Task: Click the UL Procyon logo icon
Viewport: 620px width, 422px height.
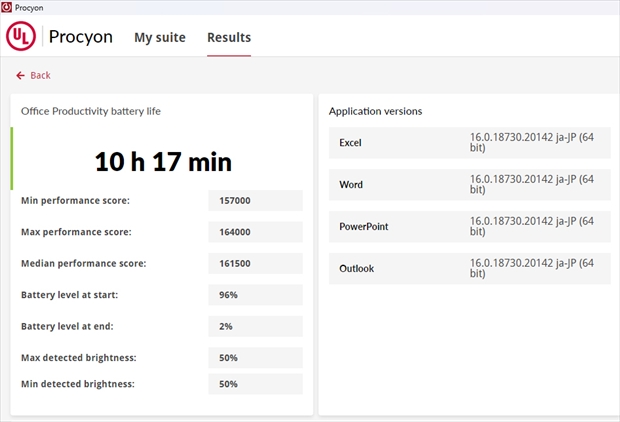Action: [21, 37]
